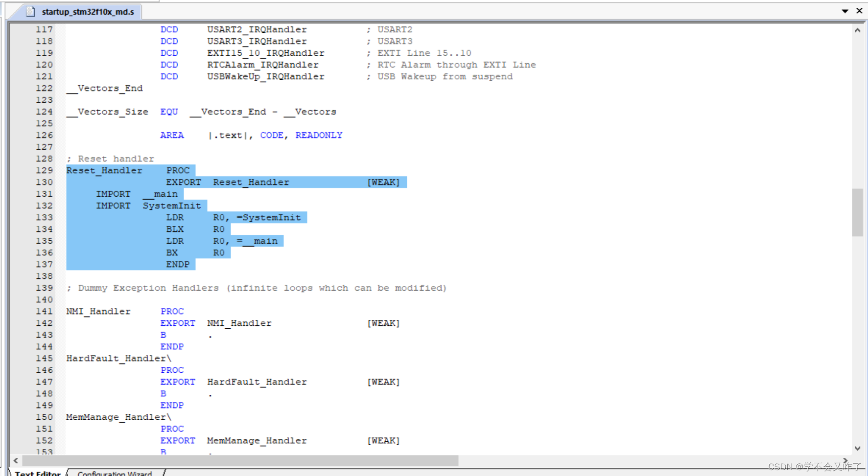This screenshot has height=476, width=868.
Task: Click the READONLY keyword on line 126
Action: tap(319, 135)
